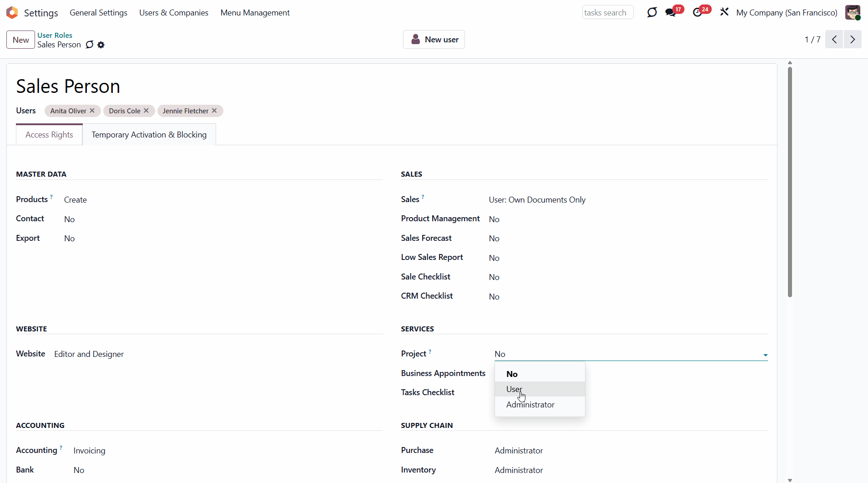Open activities clock icon with 24 badge

pyautogui.click(x=697, y=12)
